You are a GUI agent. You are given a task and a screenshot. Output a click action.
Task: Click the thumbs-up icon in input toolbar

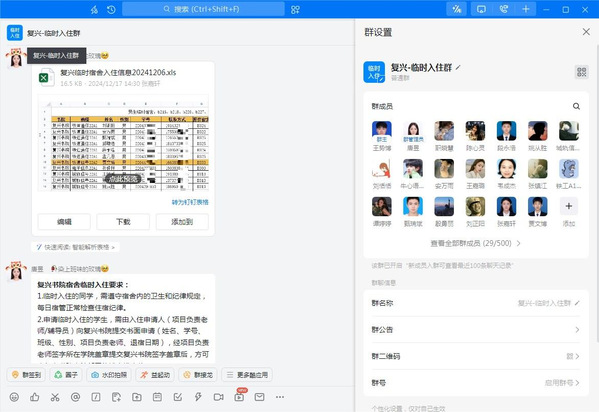[x=35, y=397]
